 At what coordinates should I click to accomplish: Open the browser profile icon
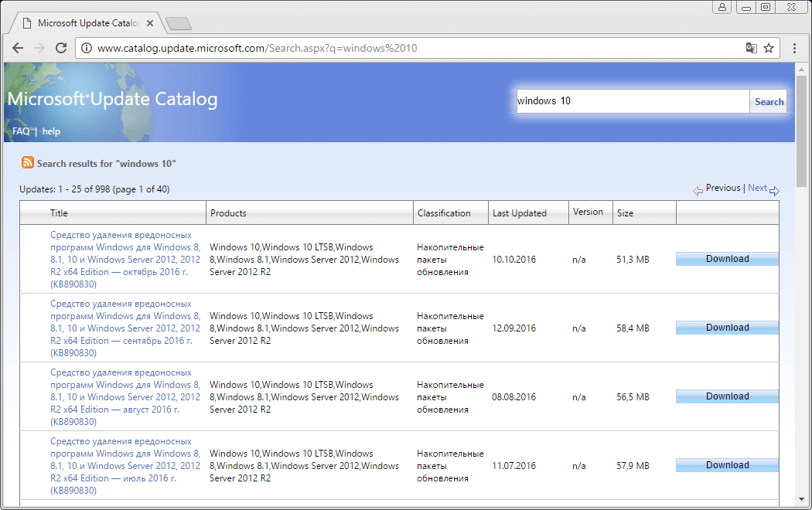[722, 7]
